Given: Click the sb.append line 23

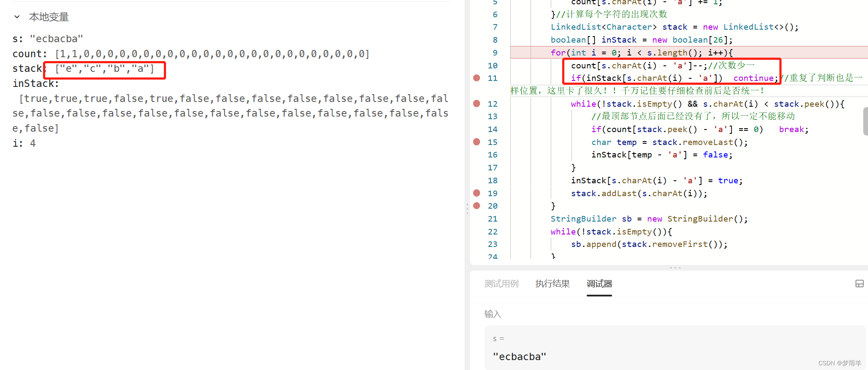Looking at the screenshot, I should click(x=649, y=244).
